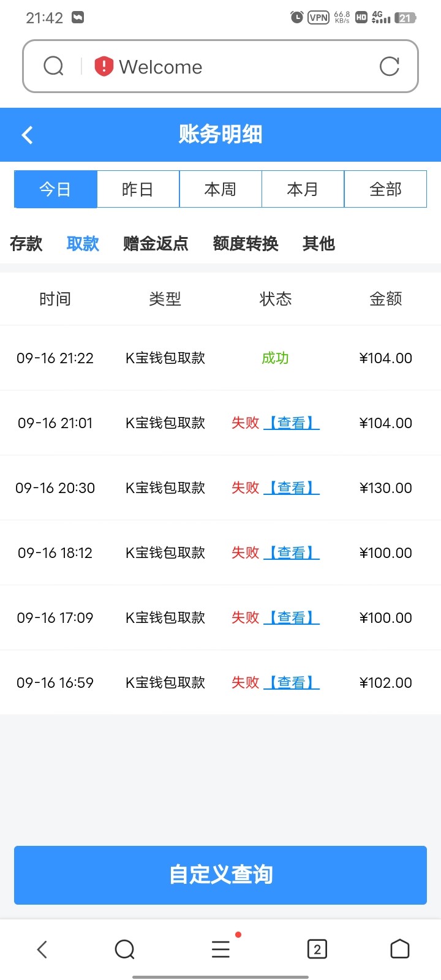Show 全部 date range records
This screenshot has height=980, width=441.
385,189
